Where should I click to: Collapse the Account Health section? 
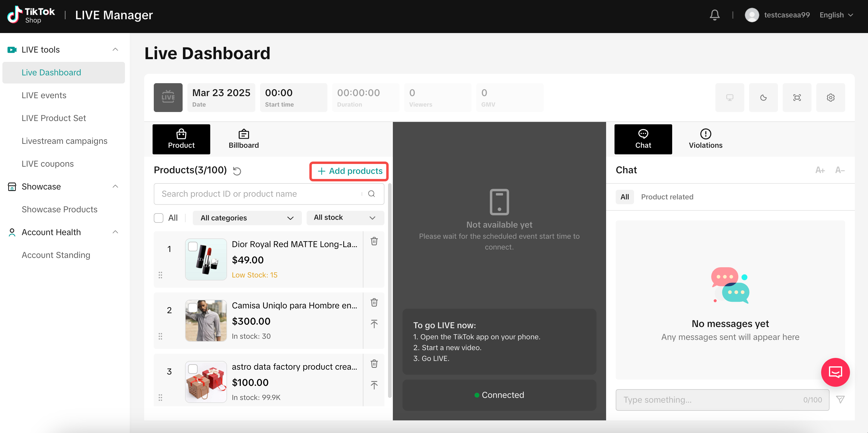pos(115,232)
